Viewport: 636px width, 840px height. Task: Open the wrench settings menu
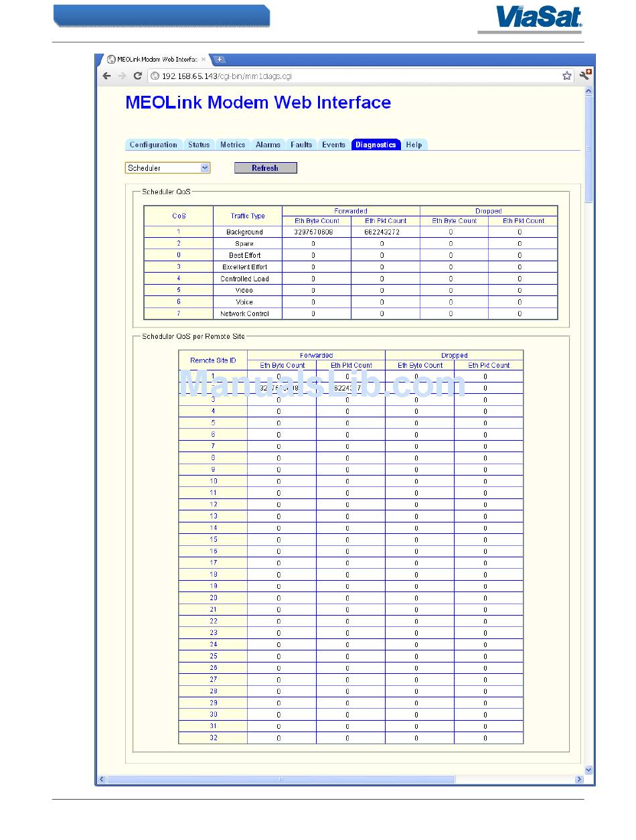click(586, 75)
